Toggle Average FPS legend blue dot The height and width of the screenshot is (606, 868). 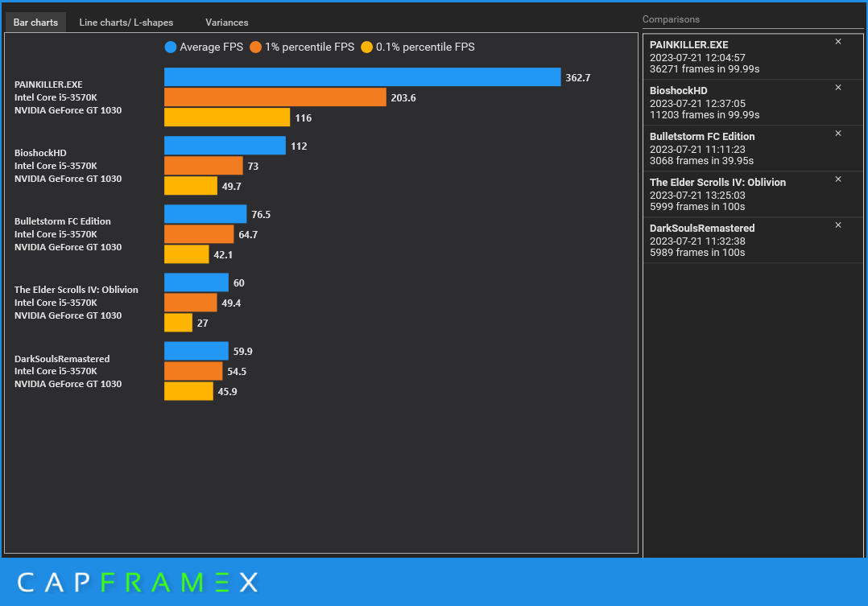click(x=171, y=47)
